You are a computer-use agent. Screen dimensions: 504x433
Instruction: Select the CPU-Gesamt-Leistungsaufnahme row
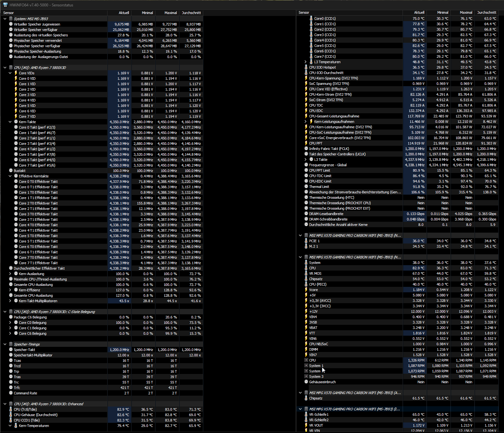pyautogui.click(x=397, y=116)
